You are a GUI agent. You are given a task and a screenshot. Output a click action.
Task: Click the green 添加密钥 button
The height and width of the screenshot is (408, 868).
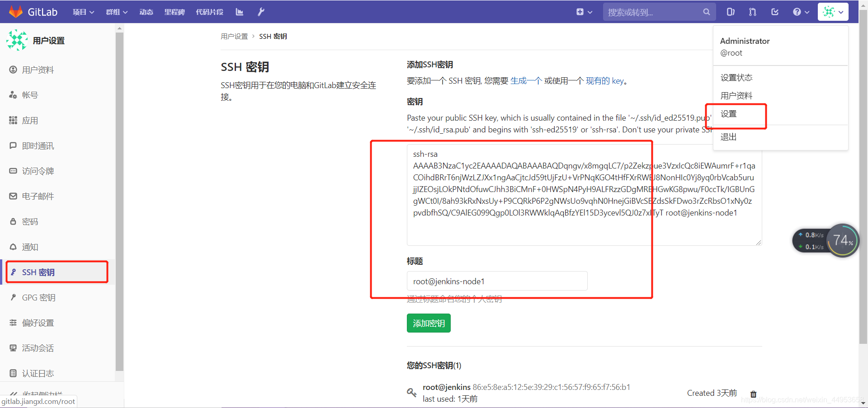pyautogui.click(x=429, y=323)
